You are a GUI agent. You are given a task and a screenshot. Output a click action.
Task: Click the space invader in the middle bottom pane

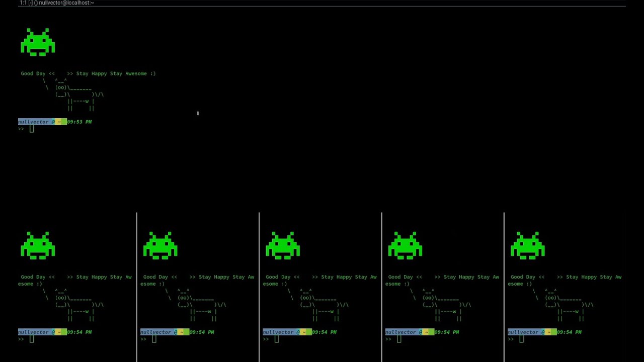pos(283,245)
